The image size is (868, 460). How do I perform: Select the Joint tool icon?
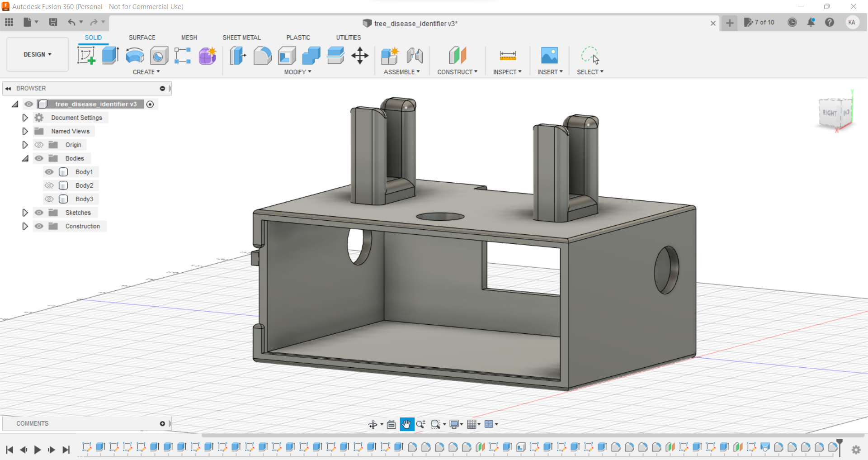pos(415,56)
